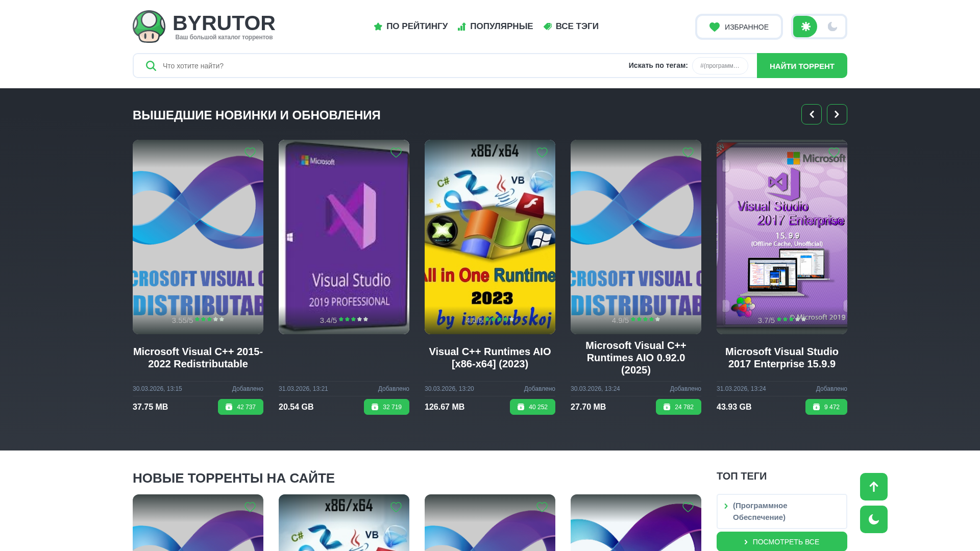Open Visual Studio 2019 Professional cover image
Viewport: 980px width, 551px height.
(x=344, y=237)
